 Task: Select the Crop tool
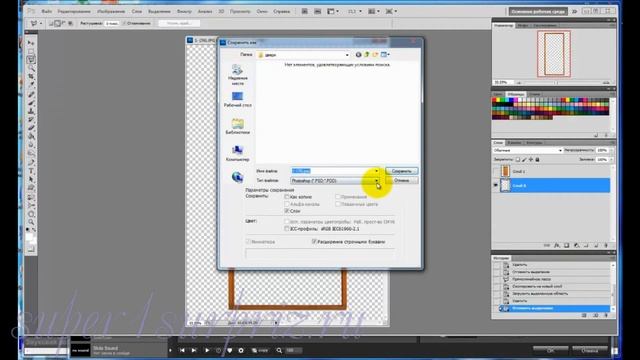point(31,77)
